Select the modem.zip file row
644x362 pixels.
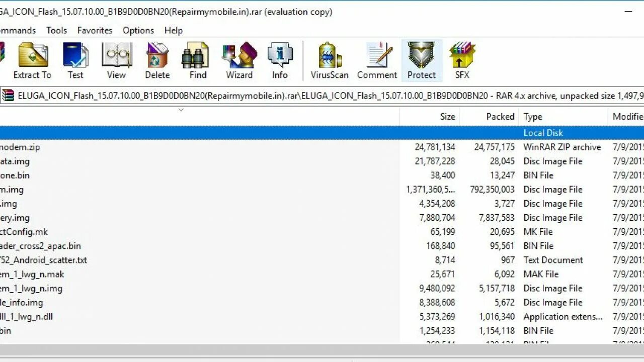[322, 147]
